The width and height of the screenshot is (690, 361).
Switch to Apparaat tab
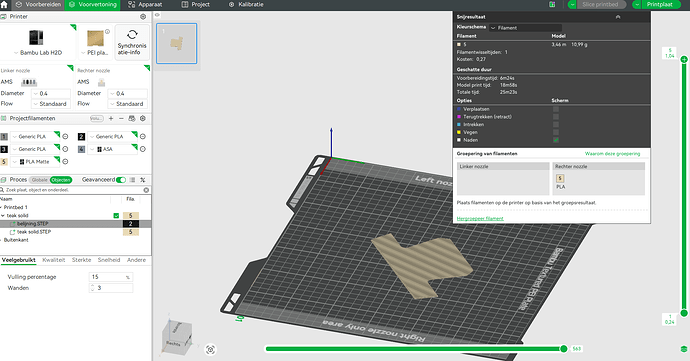[x=145, y=4]
